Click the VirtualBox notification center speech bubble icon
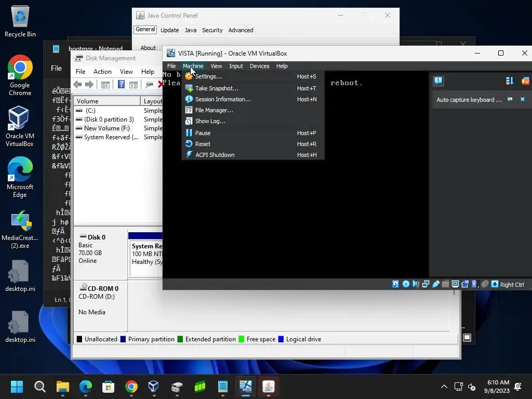The image size is (532, 399). click(x=438, y=81)
